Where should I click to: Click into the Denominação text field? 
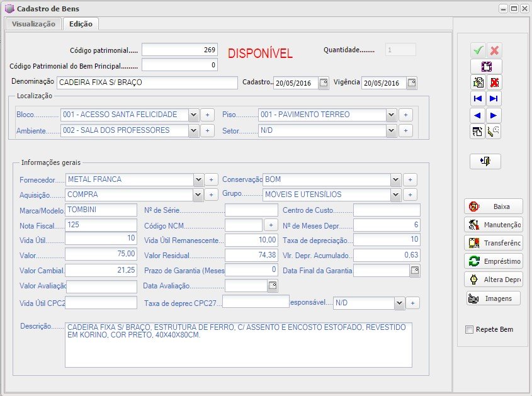coord(147,82)
